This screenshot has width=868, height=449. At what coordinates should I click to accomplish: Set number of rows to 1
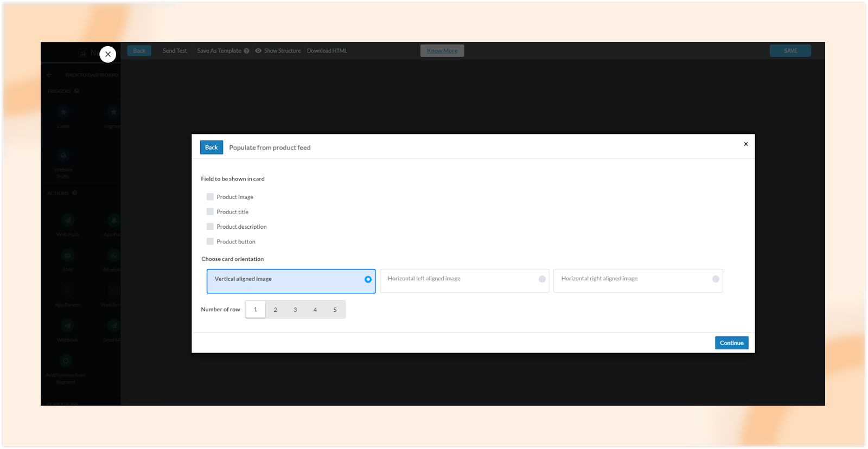[x=256, y=309]
